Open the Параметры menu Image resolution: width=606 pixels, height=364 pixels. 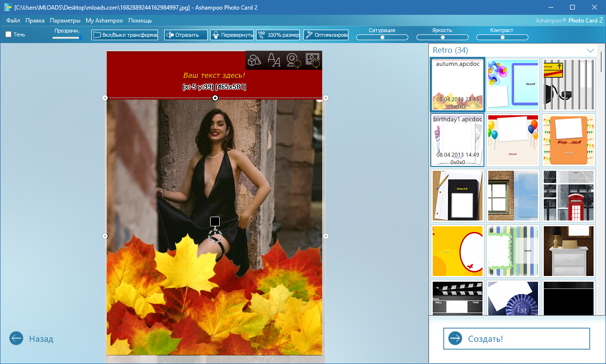[x=65, y=21]
